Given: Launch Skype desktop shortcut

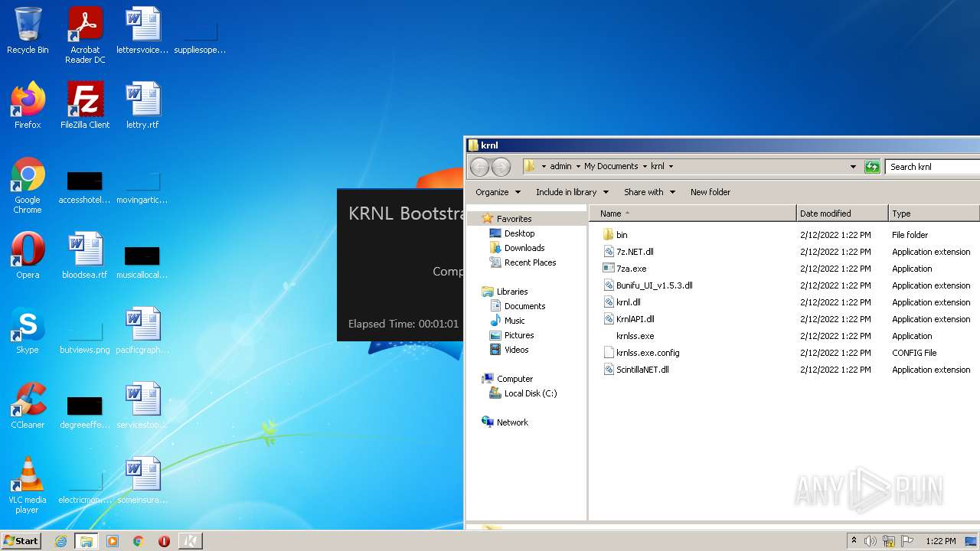Looking at the screenshot, I should coord(28,331).
